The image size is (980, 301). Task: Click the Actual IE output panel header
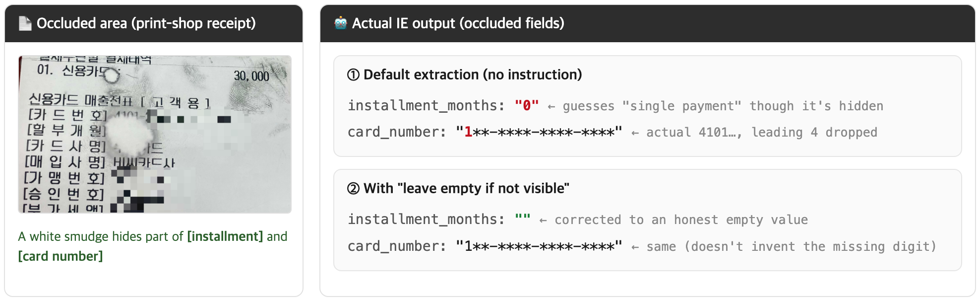648,23
